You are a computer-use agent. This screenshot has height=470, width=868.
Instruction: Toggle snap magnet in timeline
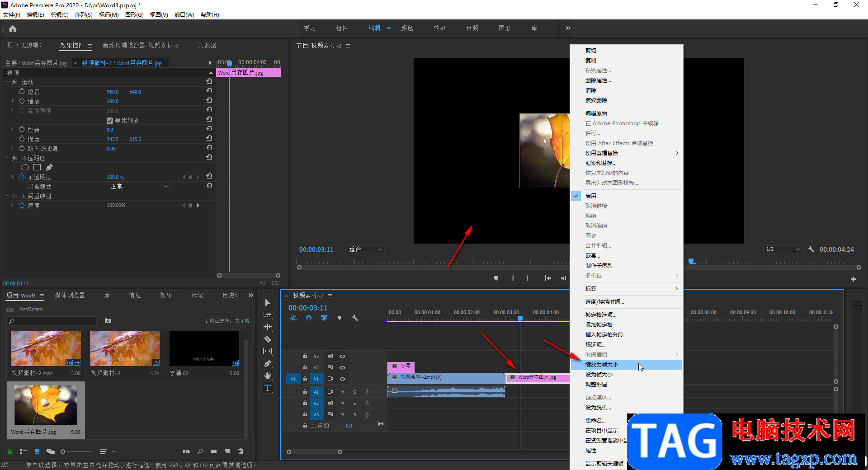click(309, 318)
